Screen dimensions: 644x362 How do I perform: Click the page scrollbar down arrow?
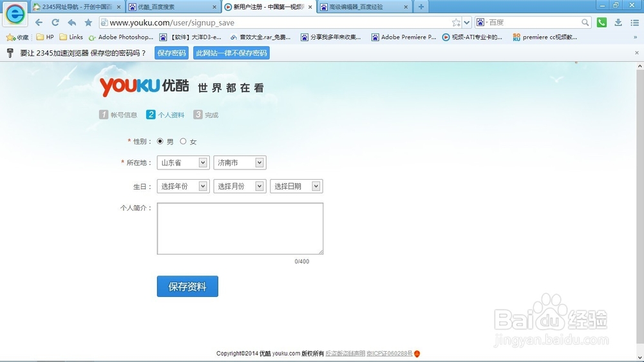tap(640, 357)
